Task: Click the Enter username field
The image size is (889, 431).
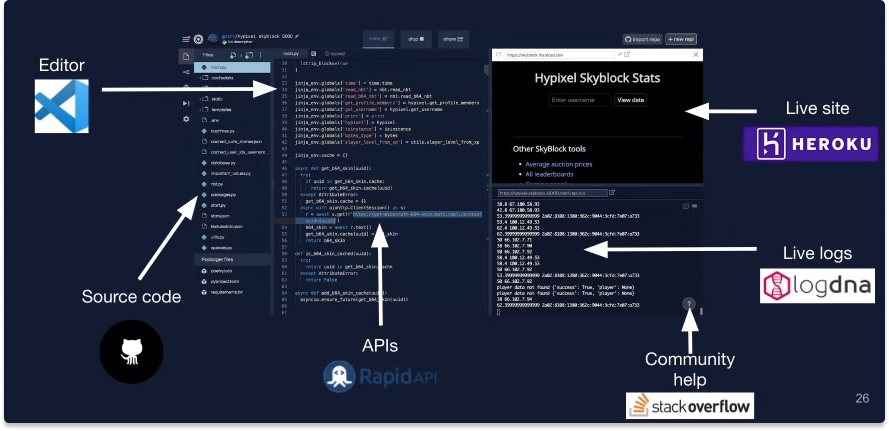Action: coord(580,100)
